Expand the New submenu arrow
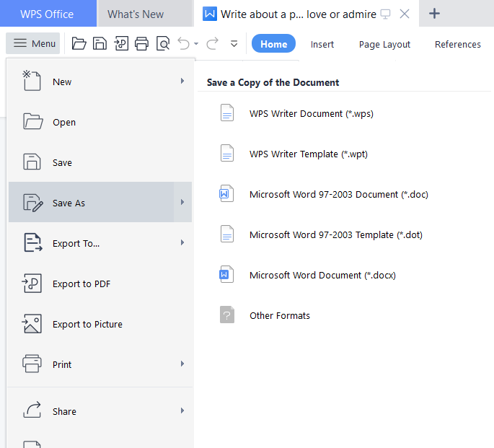This screenshot has height=448, width=494. (x=182, y=81)
